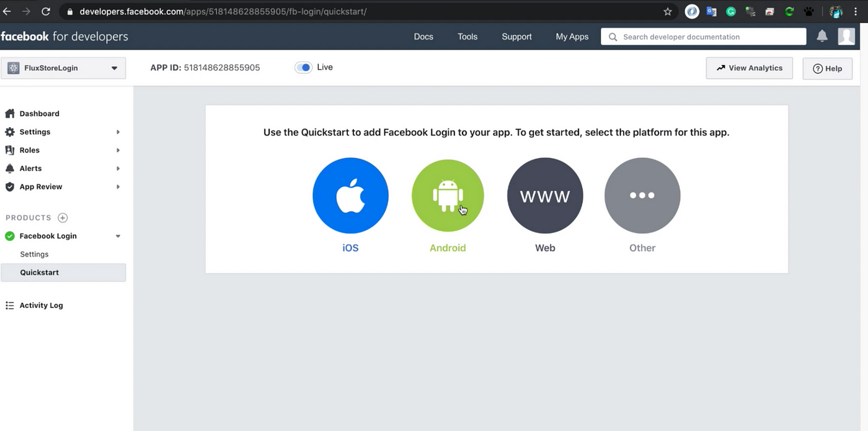Click the Dashboard home icon
The image size is (868, 431).
pos(9,113)
